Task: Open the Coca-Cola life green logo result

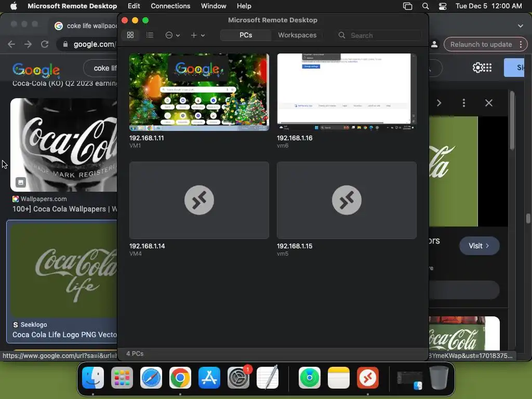Action: point(64,270)
